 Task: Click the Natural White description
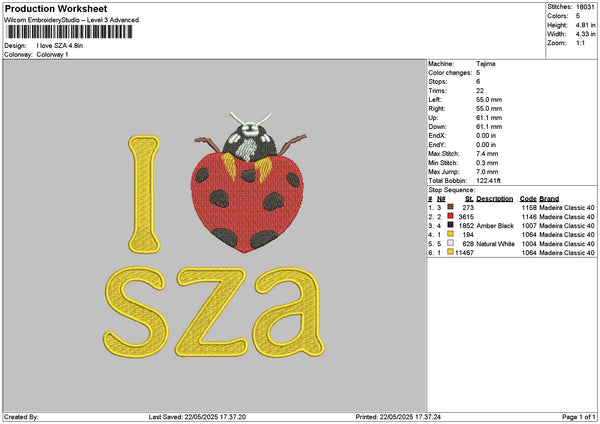(x=496, y=244)
